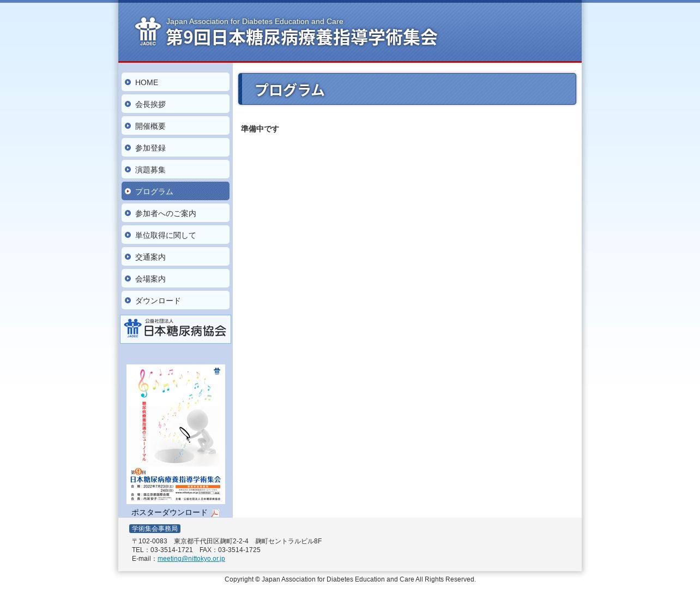The image size is (700, 593).
Task: Select 会場案内 menu entry
Action: point(176,278)
